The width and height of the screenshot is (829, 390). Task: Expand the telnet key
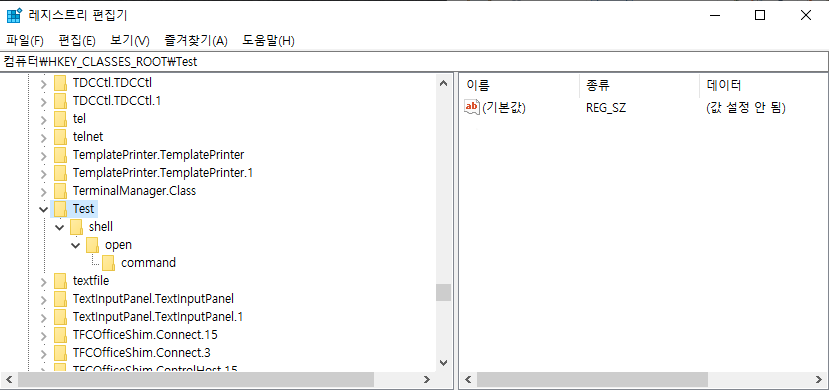tap(43, 137)
